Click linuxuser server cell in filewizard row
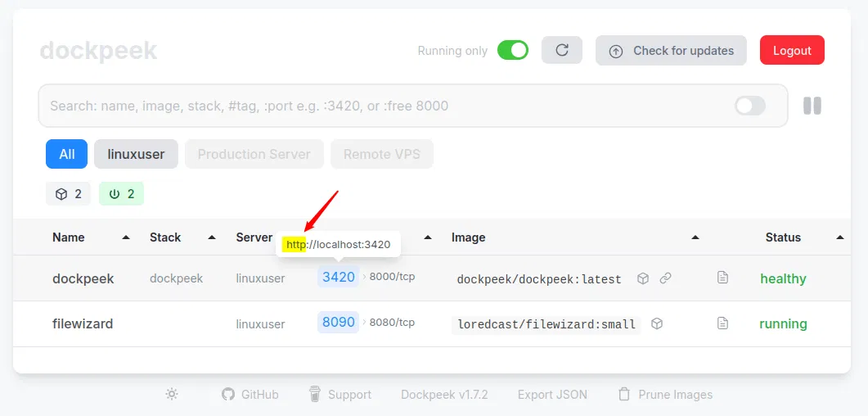The image size is (868, 416). (260, 324)
